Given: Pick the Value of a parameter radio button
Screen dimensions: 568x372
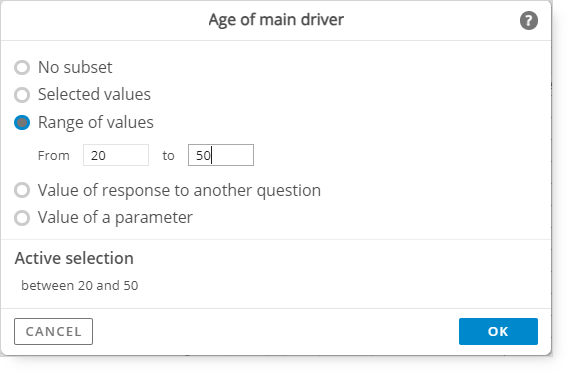Looking at the screenshot, I should click(22, 218).
